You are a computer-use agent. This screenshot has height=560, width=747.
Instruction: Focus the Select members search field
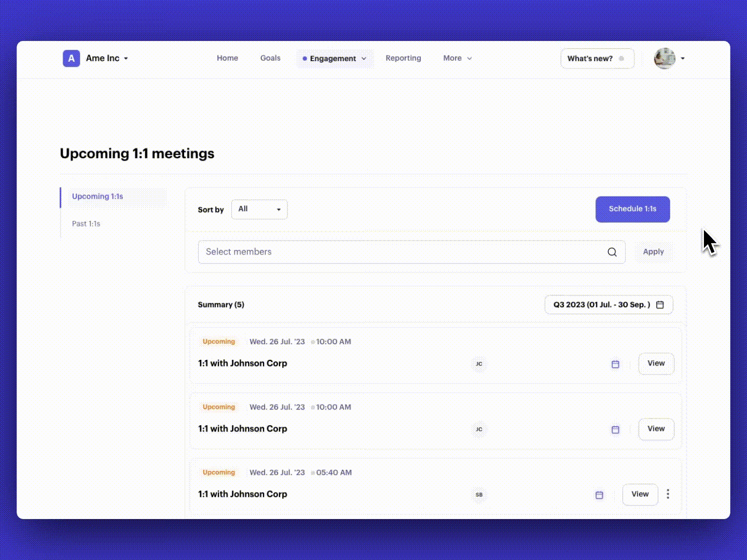tap(411, 252)
